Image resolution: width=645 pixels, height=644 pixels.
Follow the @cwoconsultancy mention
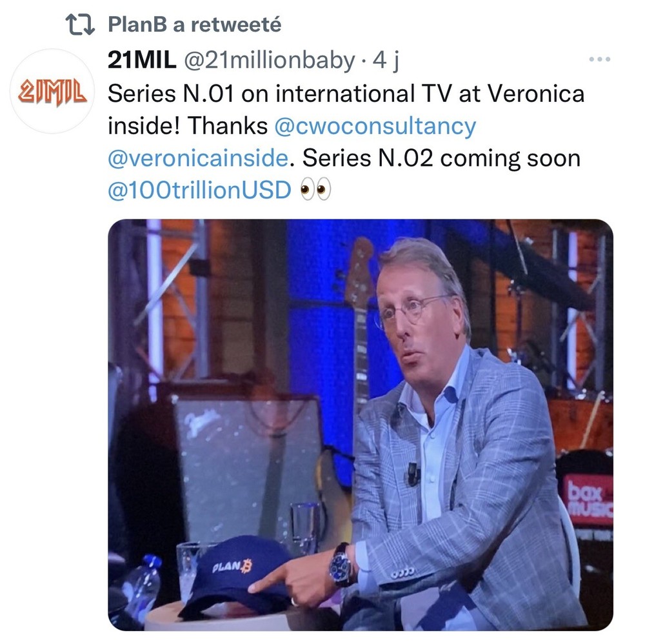375,125
